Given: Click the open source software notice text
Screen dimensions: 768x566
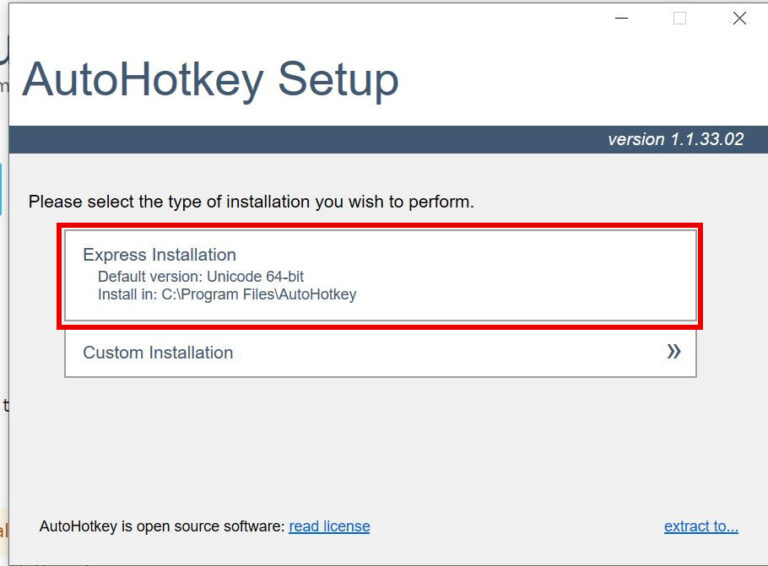Looking at the screenshot, I should pyautogui.click(x=162, y=526).
